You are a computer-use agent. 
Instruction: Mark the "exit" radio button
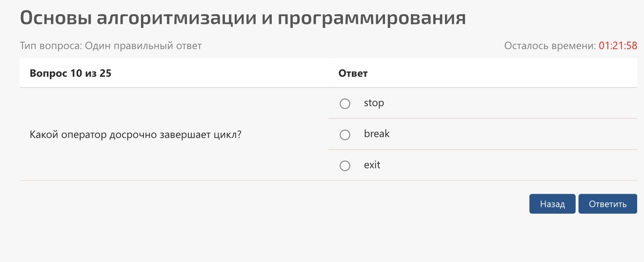click(345, 166)
